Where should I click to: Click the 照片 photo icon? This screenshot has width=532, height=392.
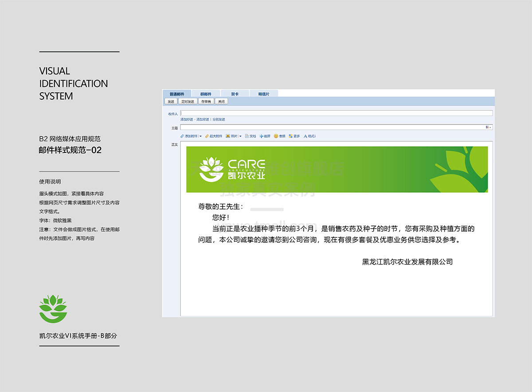pos(228,136)
